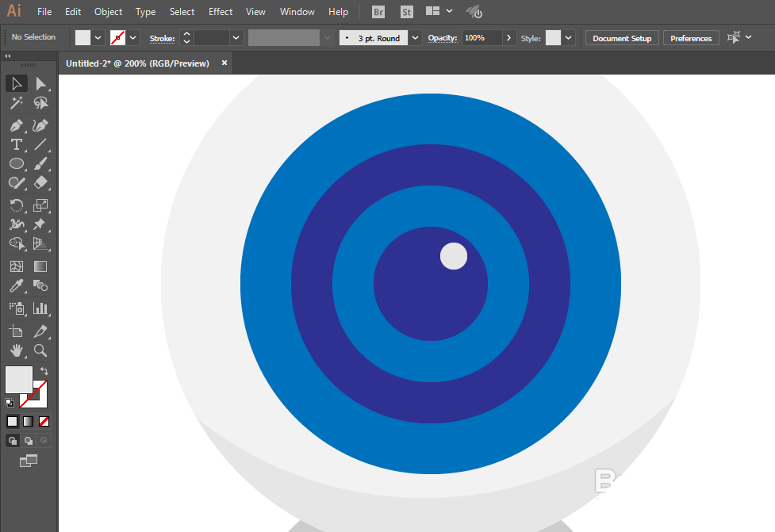
Task: Select the Magic Wand tool
Action: [17, 103]
